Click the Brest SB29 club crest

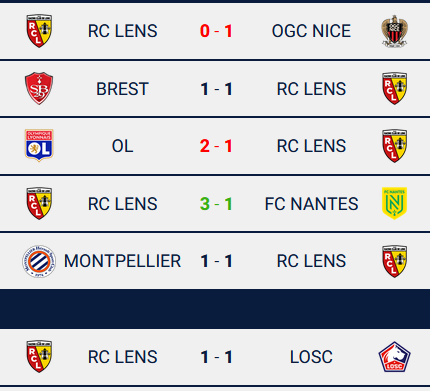tap(39, 88)
